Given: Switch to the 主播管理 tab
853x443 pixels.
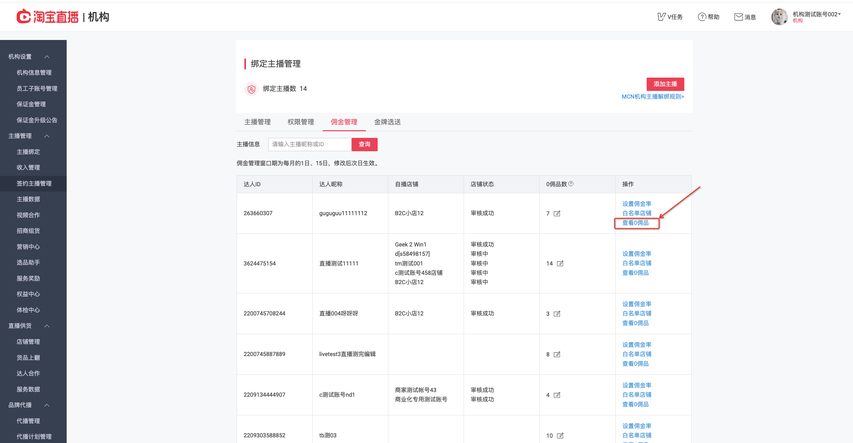Looking at the screenshot, I should [x=257, y=122].
